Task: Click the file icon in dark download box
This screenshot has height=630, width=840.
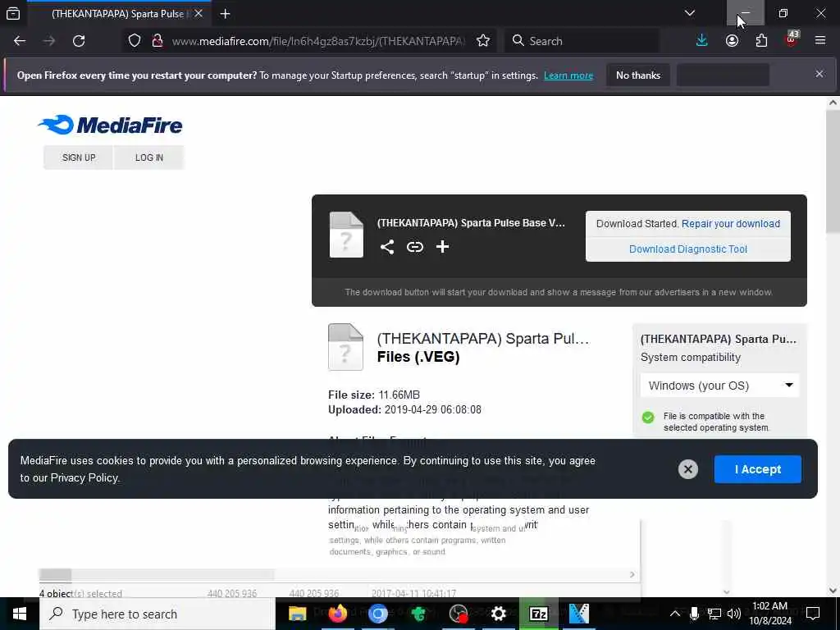Action: point(346,235)
